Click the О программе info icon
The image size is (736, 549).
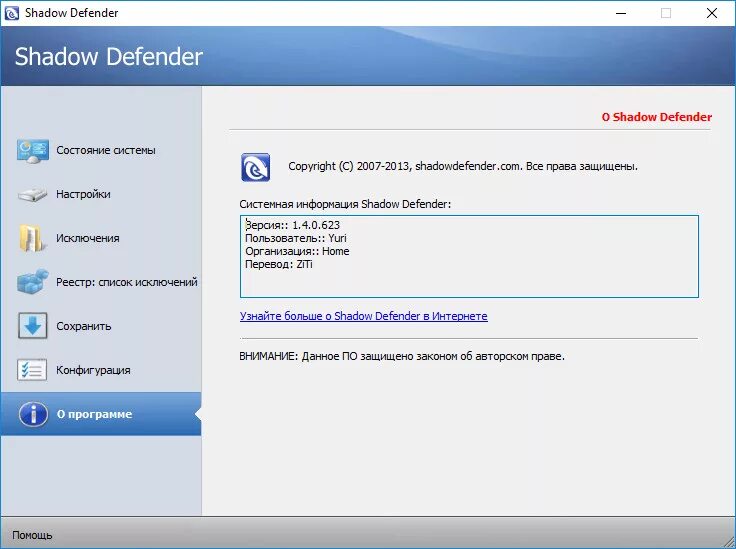[x=33, y=414]
